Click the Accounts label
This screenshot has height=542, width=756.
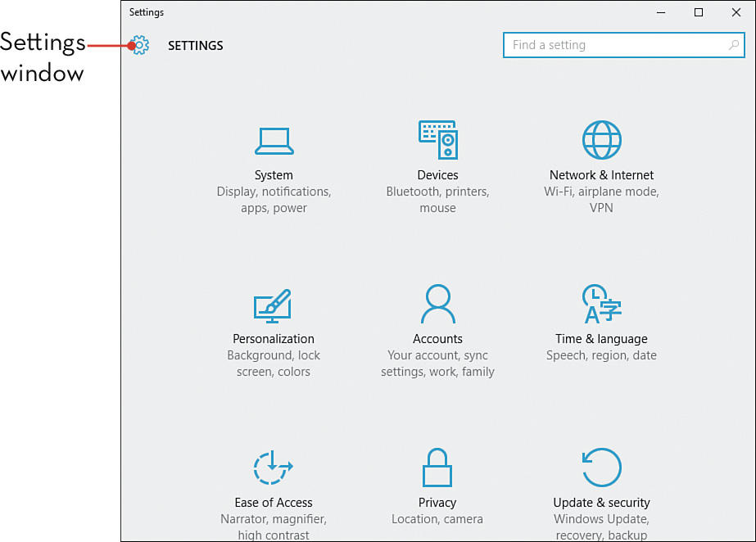coord(437,339)
